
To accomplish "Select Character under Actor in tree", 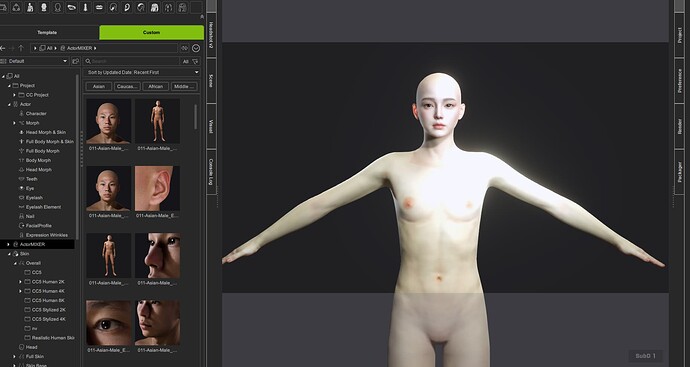I will [x=36, y=114].
